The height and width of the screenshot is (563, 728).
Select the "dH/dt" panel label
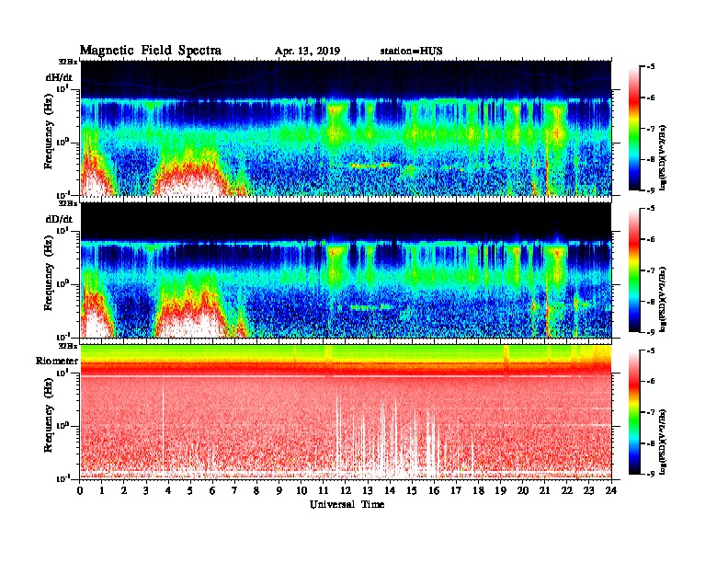pos(59,77)
